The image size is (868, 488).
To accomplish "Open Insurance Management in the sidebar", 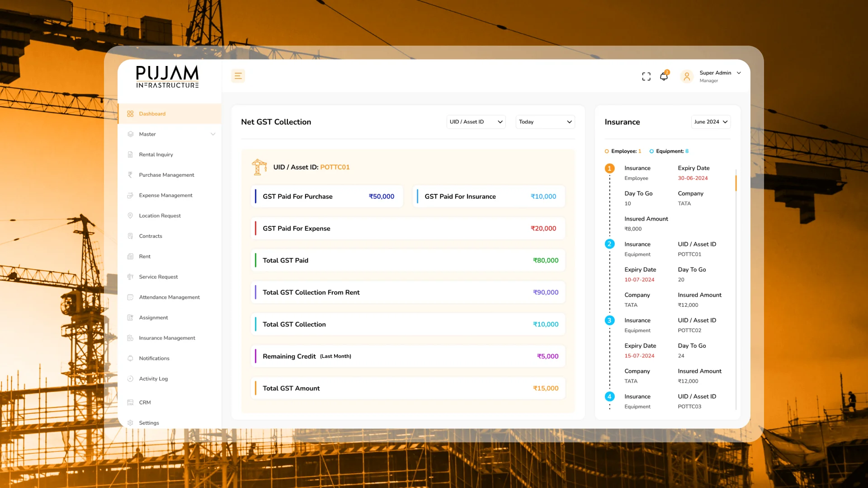I will pyautogui.click(x=167, y=338).
